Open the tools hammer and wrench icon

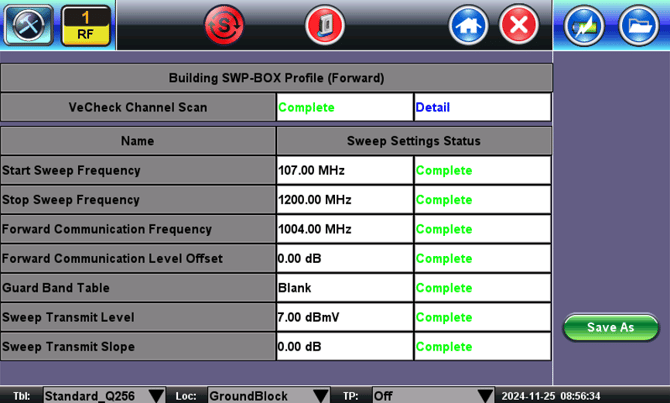point(29,25)
